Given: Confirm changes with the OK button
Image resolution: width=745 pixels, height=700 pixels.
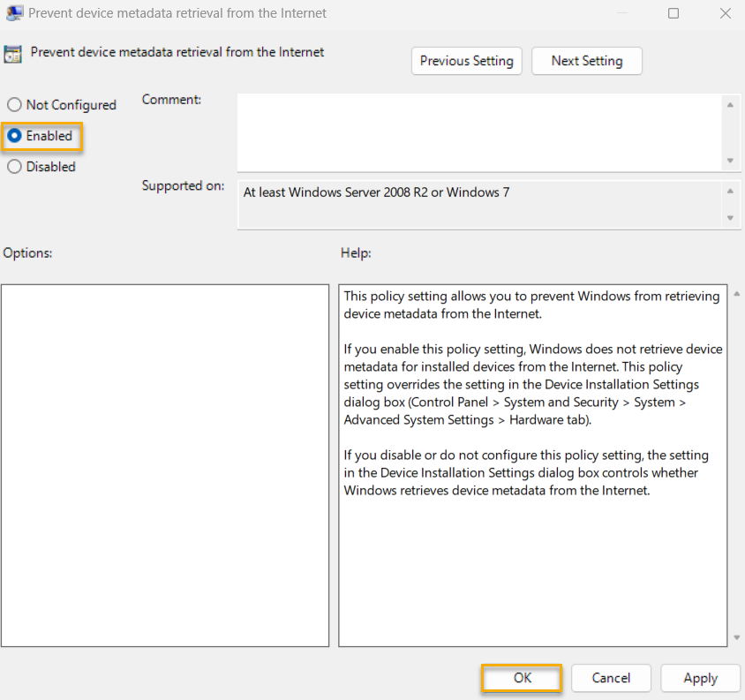Looking at the screenshot, I should tap(522, 678).
